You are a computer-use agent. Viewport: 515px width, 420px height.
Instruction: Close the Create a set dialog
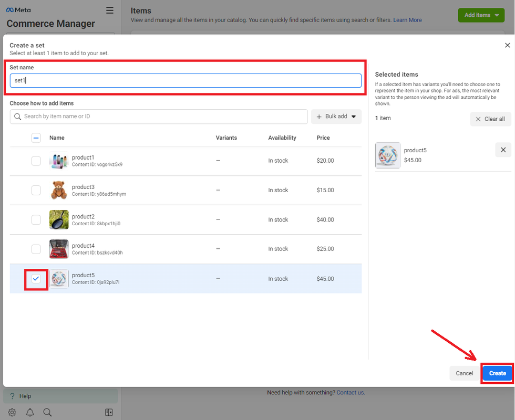[507, 45]
